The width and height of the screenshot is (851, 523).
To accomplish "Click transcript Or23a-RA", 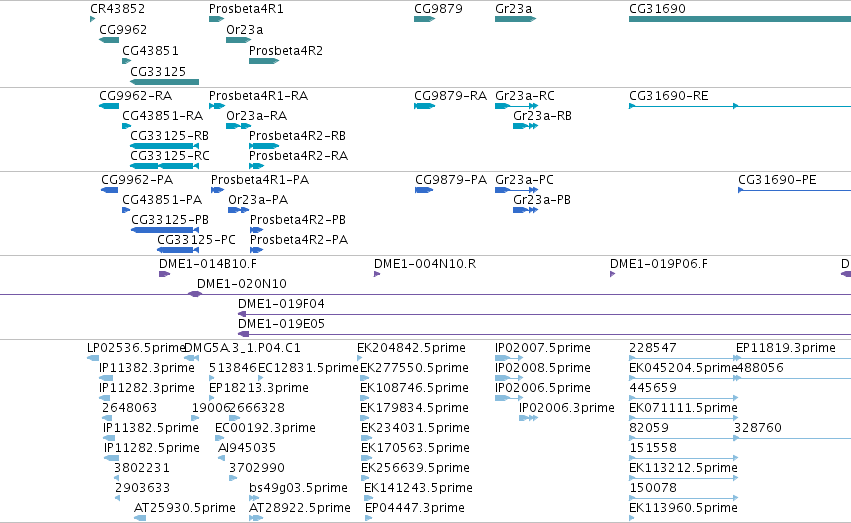I will tap(238, 126).
